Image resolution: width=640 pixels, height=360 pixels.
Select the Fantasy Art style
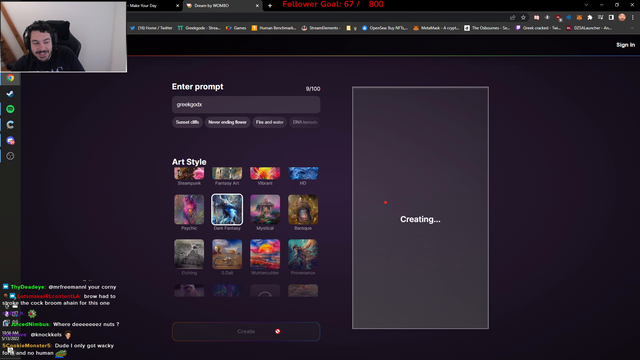[x=227, y=176]
